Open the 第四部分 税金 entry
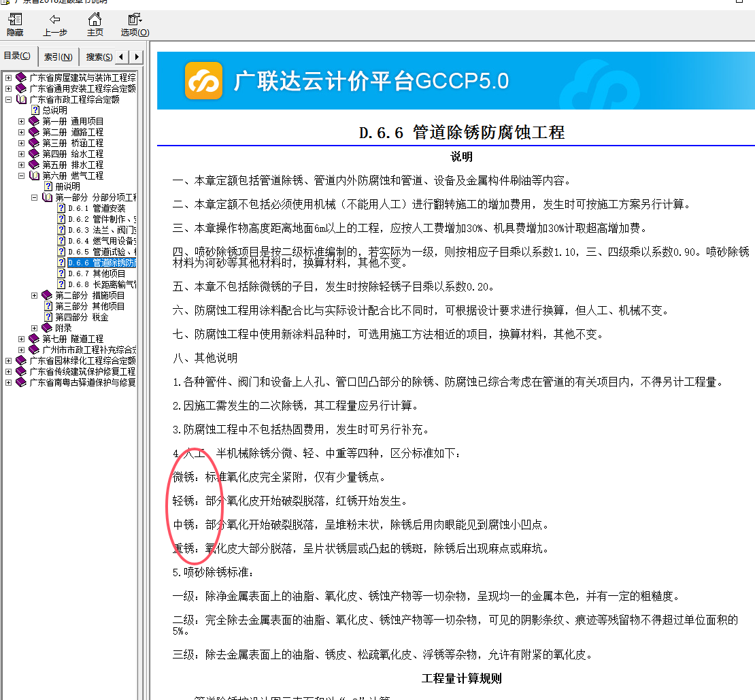 pyautogui.click(x=82, y=317)
